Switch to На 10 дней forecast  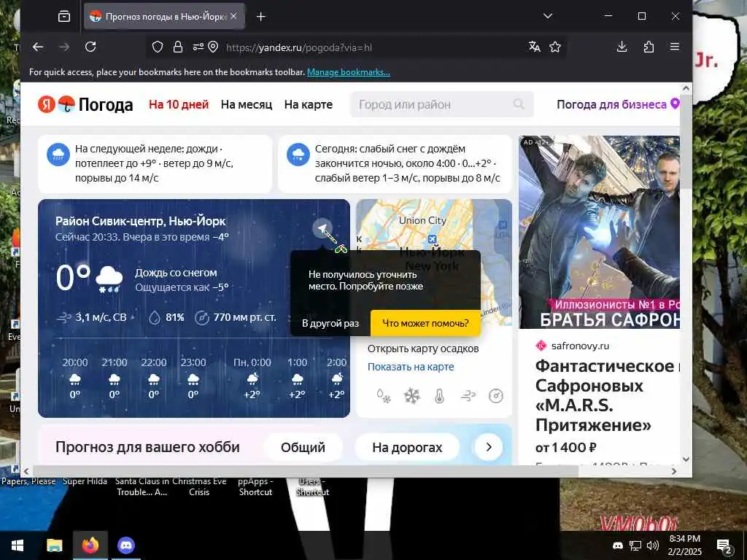coord(179,104)
